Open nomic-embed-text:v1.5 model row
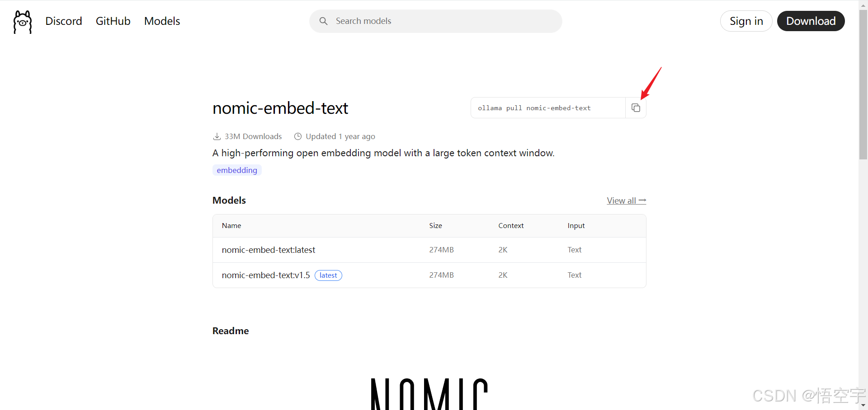Image resolution: width=868 pixels, height=410 pixels. (x=266, y=275)
